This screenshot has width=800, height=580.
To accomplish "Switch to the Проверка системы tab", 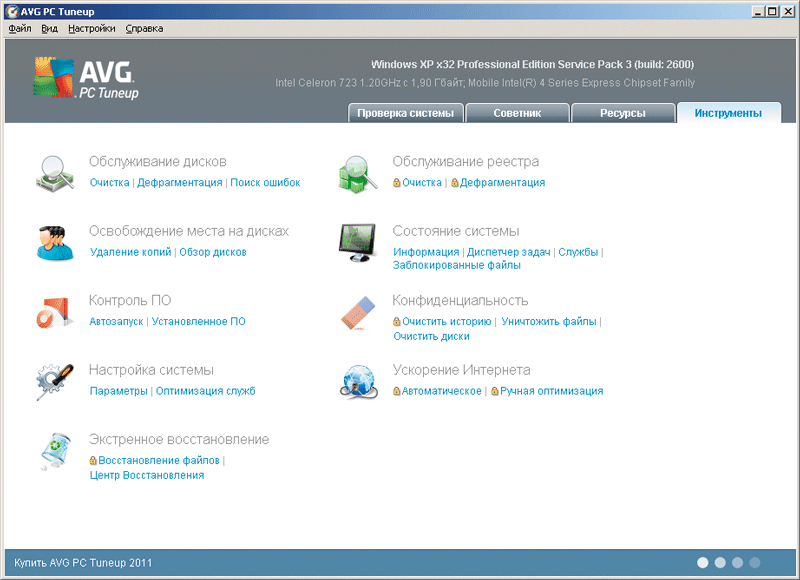I will [x=406, y=113].
